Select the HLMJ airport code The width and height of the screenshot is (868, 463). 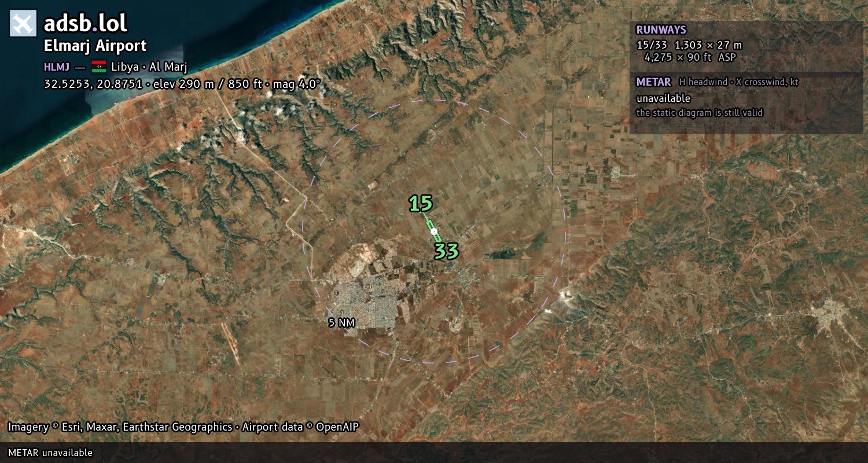[x=57, y=67]
